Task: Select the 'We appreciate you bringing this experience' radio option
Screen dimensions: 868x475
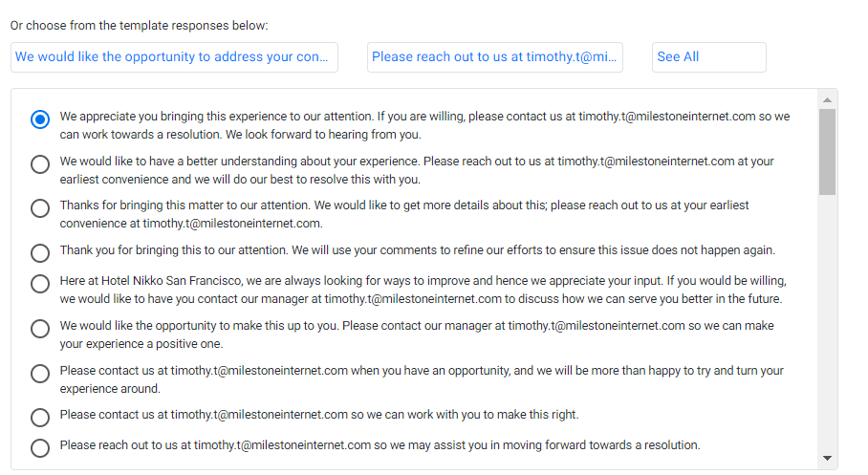Action: coord(40,119)
